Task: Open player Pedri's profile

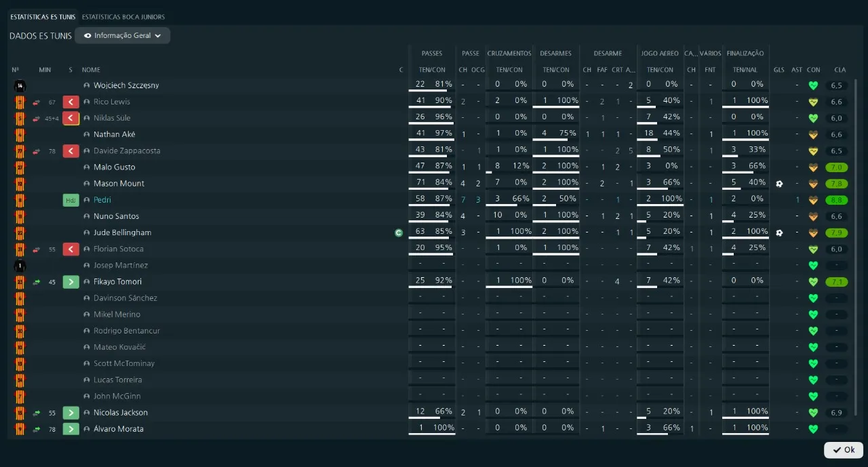Action: click(x=102, y=200)
